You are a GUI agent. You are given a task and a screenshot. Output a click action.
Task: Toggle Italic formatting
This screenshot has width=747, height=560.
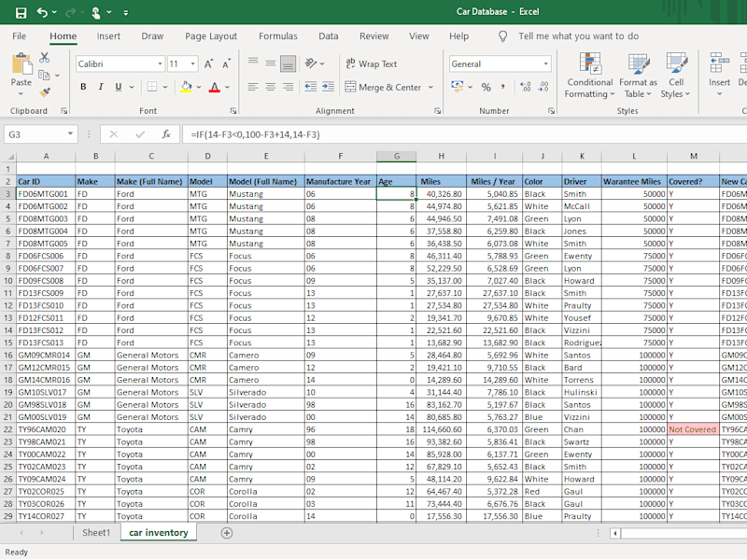[x=101, y=87]
